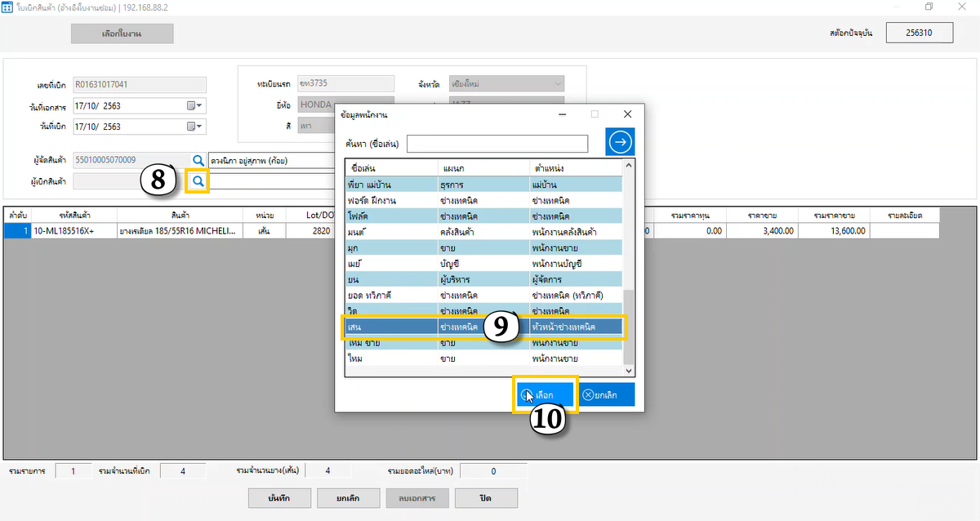The image size is (980, 521).
Task: Click the เลือกใบงาน button
Action: tap(122, 33)
